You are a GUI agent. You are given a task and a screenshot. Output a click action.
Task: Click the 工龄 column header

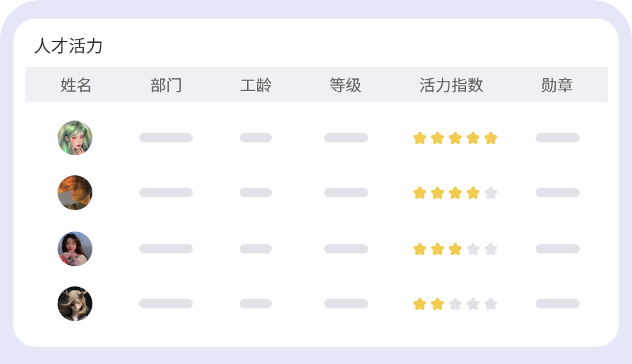pyautogui.click(x=256, y=85)
